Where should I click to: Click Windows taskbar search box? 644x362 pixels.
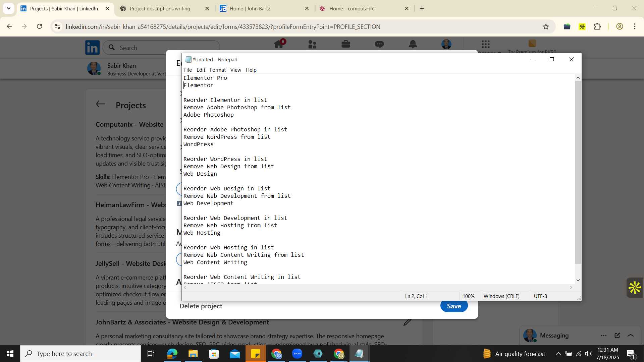point(80,354)
